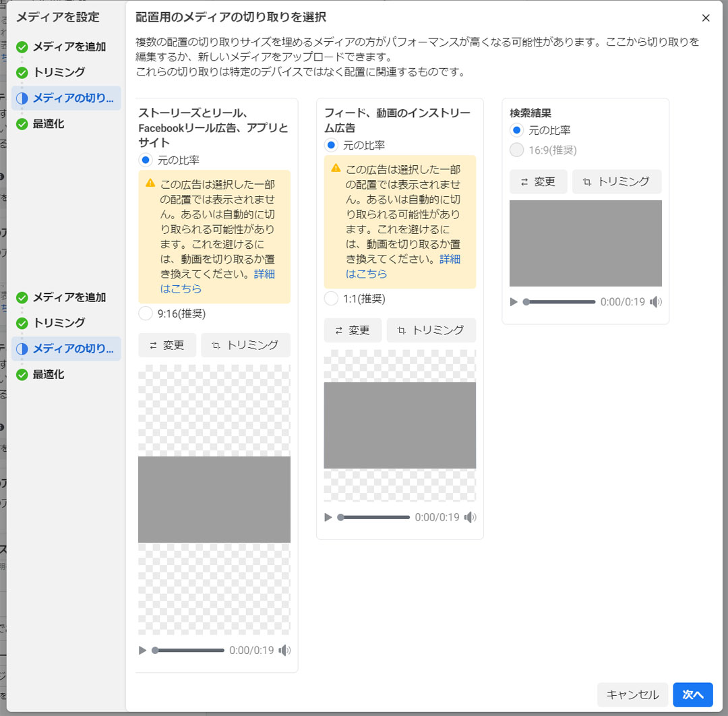This screenshot has width=728, height=716.
Task: Select the 9:16(推奨) aspect ratio
Action: (x=145, y=313)
